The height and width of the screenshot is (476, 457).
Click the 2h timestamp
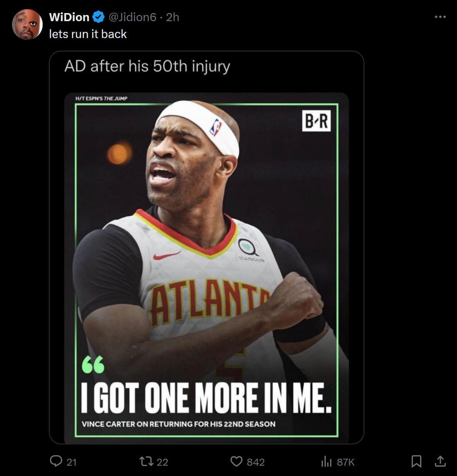tap(173, 17)
